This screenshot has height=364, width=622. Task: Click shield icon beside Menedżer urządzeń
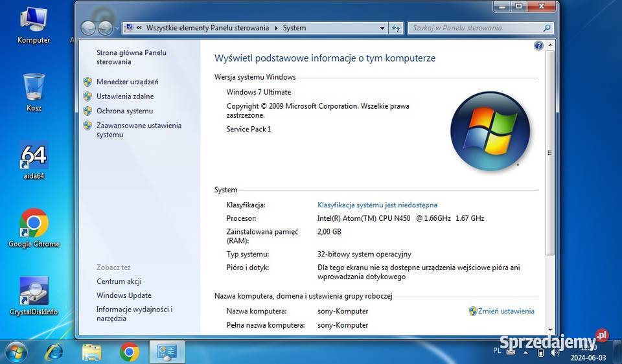pyautogui.click(x=87, y=82)
